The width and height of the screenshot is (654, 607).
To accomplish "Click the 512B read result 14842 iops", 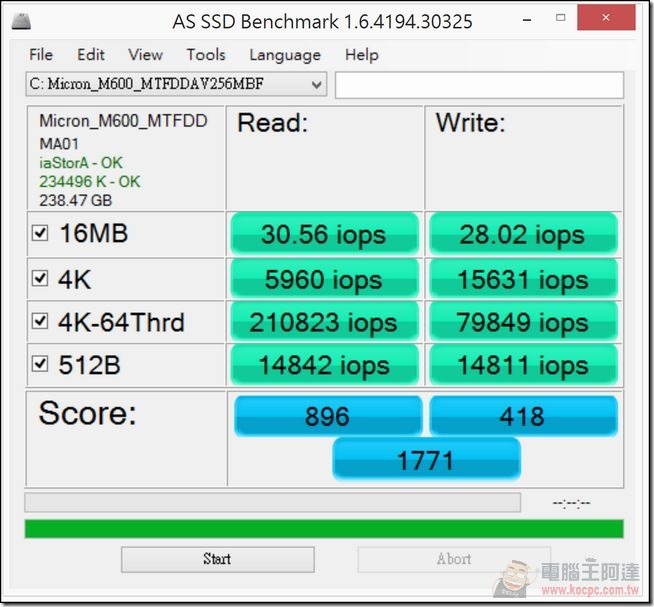I will 324,365.
